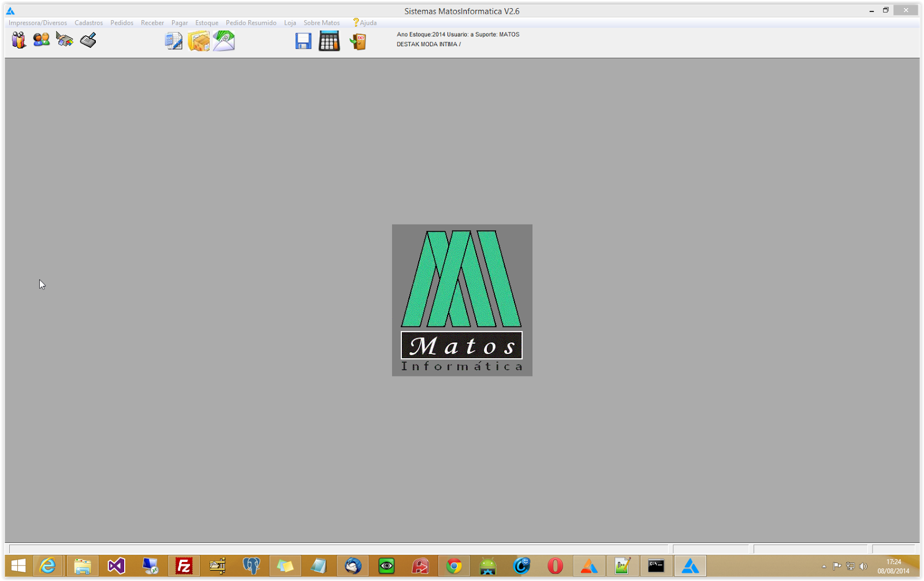Open the Pedidos menu
The image size is (924, 581).
point(122,23)
